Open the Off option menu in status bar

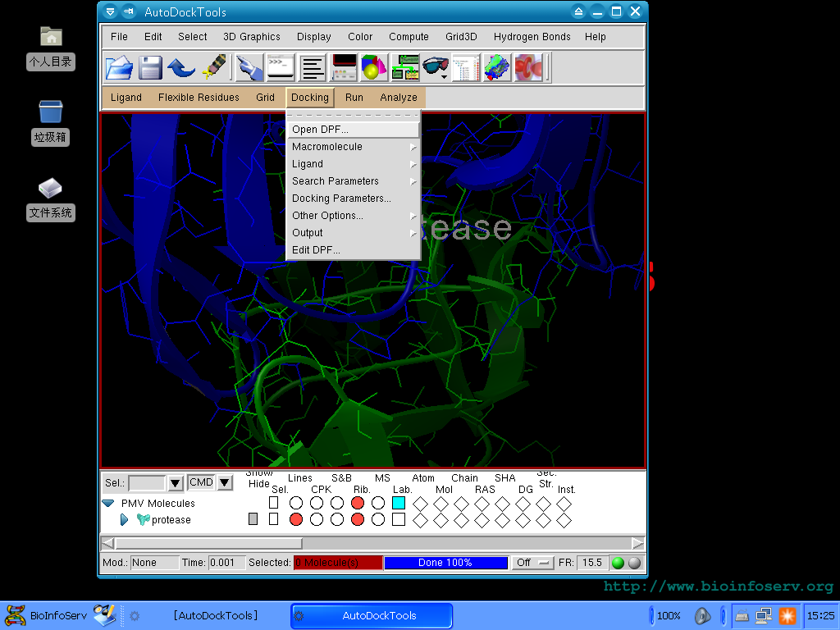(532, 563)
